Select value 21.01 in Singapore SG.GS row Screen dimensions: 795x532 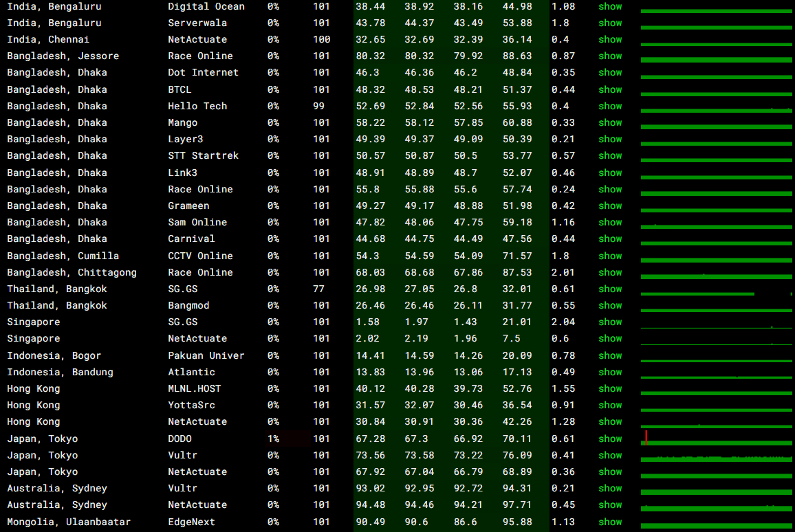point(517,322)
